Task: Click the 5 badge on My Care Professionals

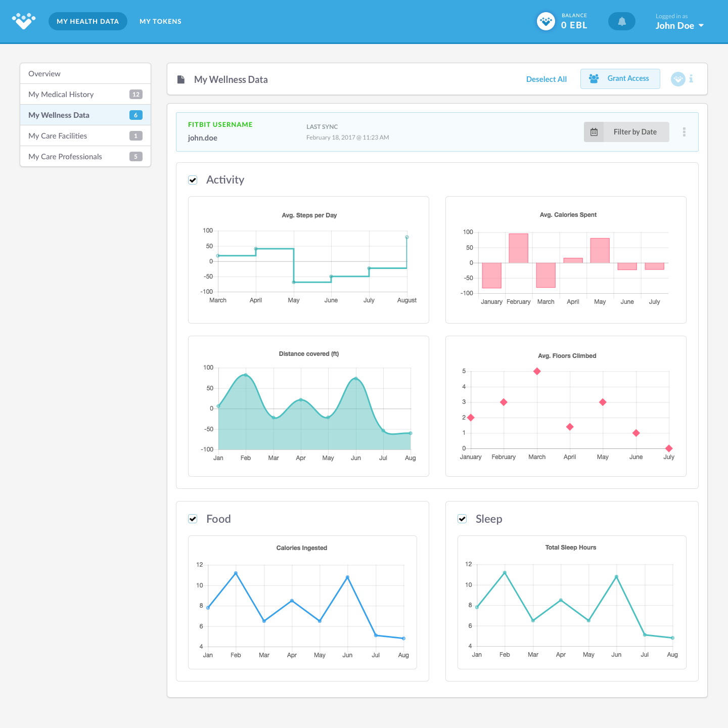Action: (x=136, y=157)
